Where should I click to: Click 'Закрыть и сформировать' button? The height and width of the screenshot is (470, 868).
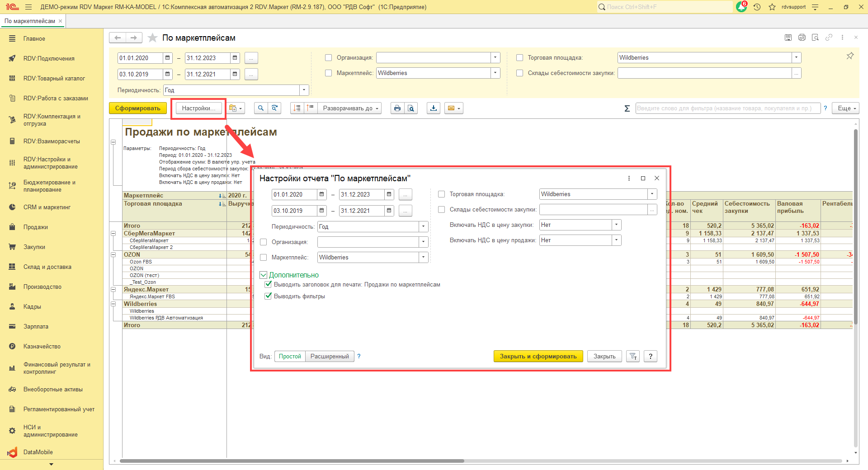538,356
